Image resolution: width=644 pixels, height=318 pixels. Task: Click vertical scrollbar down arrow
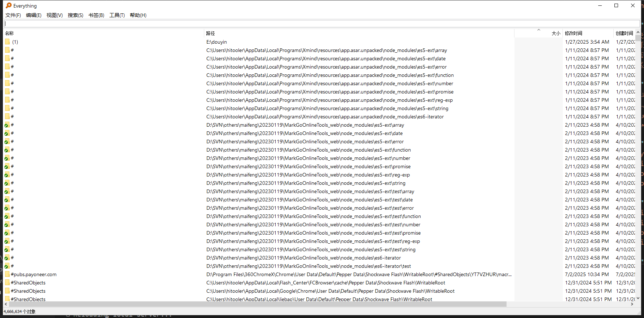638,298
